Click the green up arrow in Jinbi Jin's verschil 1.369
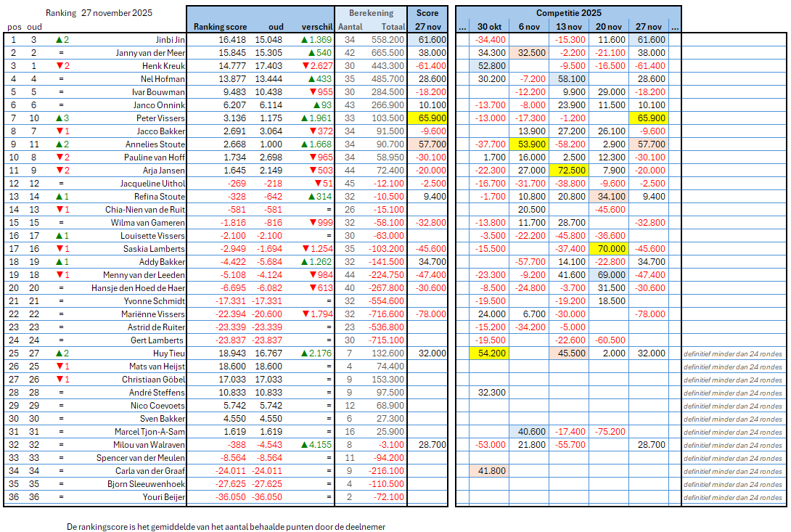 click(305, 40)
